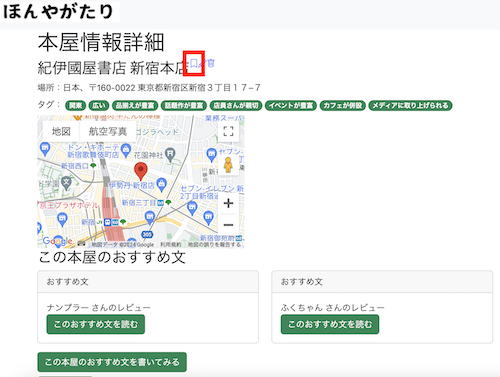Viewport: 500px width, 377px height.
Task: Click ナンプラー さんのレビュー text
Action: click(99, 307)
